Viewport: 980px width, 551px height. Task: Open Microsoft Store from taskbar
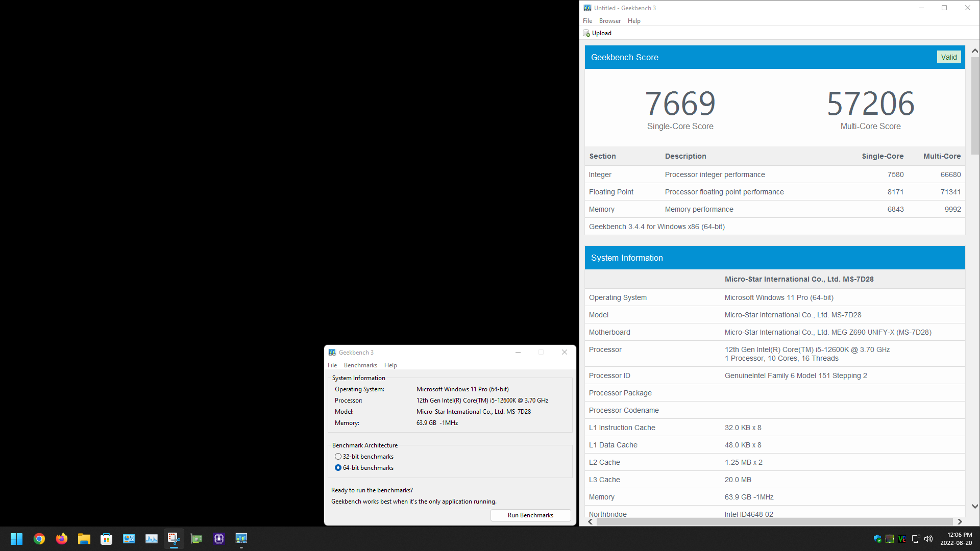click(x=107, y=539)
